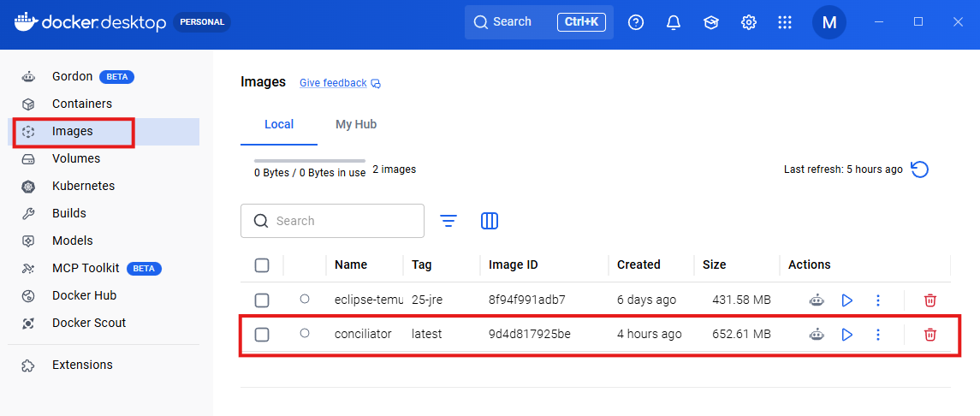Ask Gordon about conciliator image

(817, 335)
